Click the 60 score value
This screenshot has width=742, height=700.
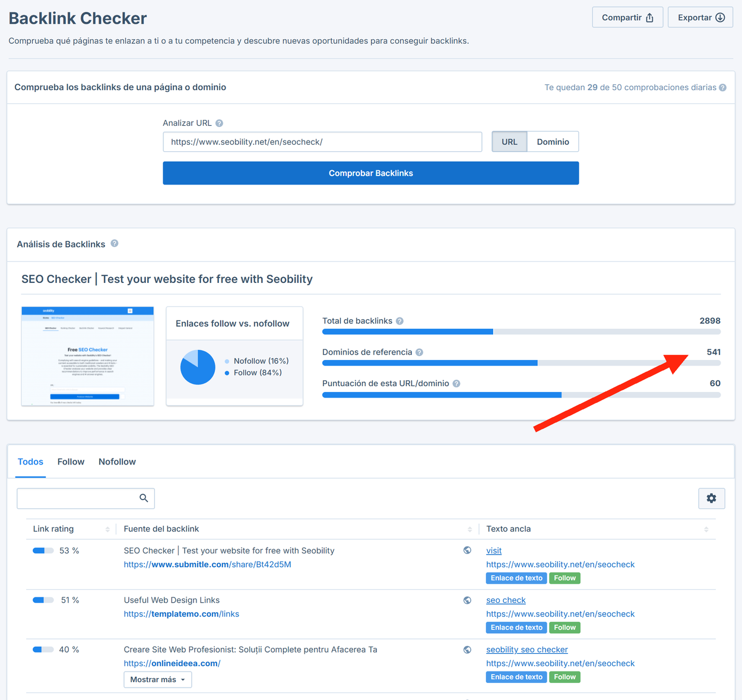715,383
